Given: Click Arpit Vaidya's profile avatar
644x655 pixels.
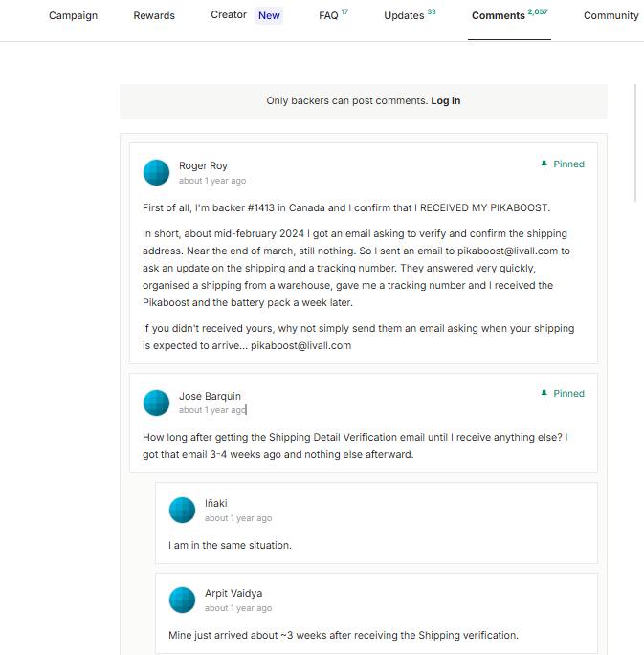Looking at the screenshot, I should click(x=182, y=600).
